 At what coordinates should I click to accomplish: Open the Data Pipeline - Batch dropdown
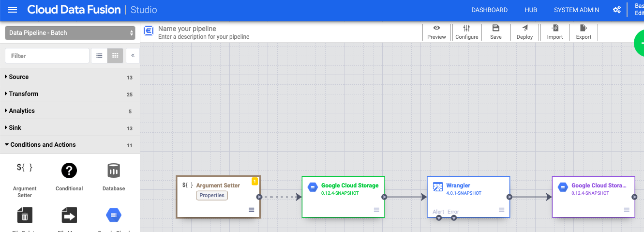pyautogui.click(x=70, y=33)
